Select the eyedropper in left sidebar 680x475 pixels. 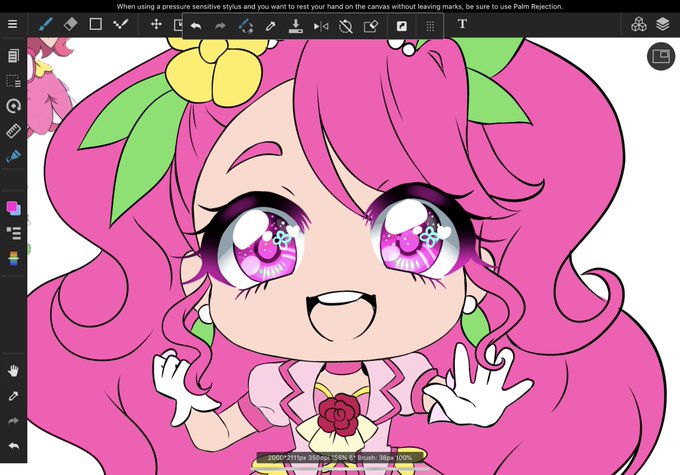[13, 396]
